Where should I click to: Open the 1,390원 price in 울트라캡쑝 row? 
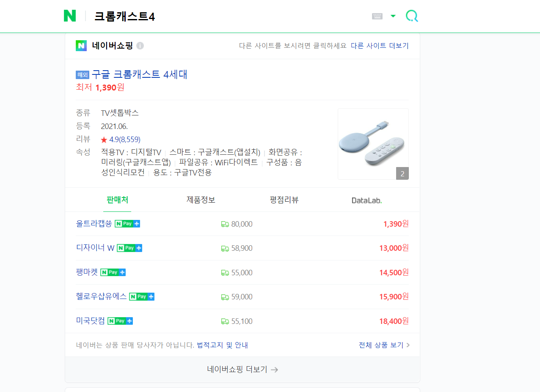tap(396, 224)
